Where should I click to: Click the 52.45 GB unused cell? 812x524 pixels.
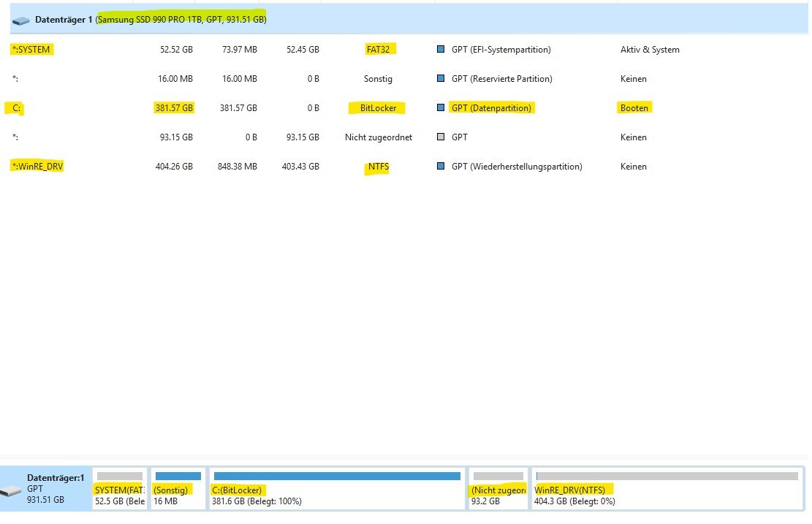coord(303,49)
